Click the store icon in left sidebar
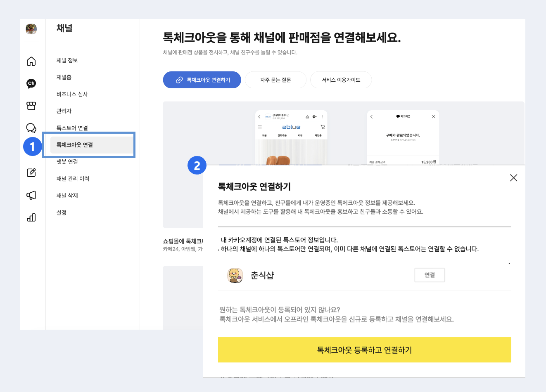The width and height of the screenshot is (546, 392). [x=31, y=106]
